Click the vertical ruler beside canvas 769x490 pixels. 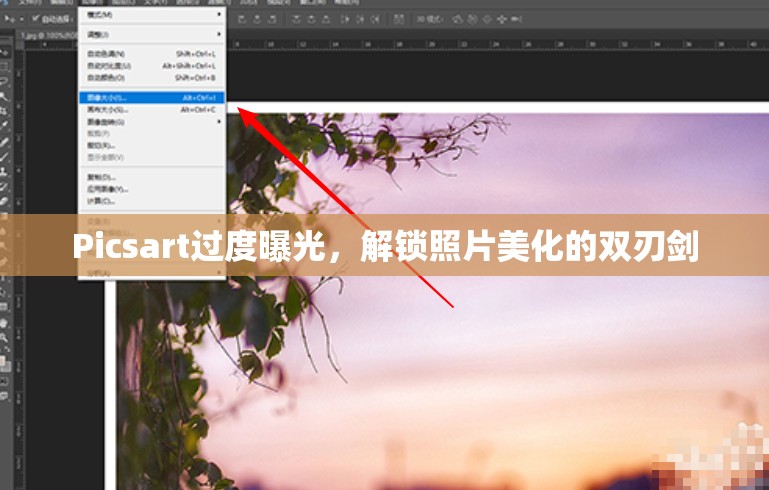(20, 270)
